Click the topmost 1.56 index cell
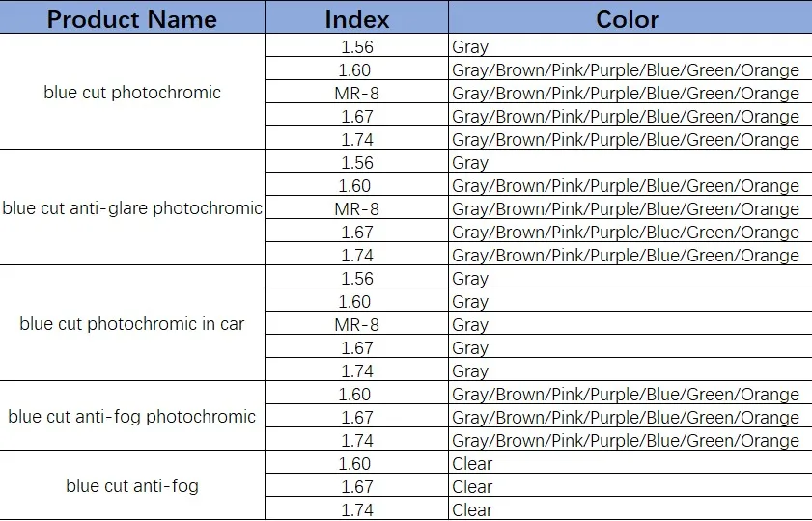This screenshot has height=521, width=812. point(356,46)
